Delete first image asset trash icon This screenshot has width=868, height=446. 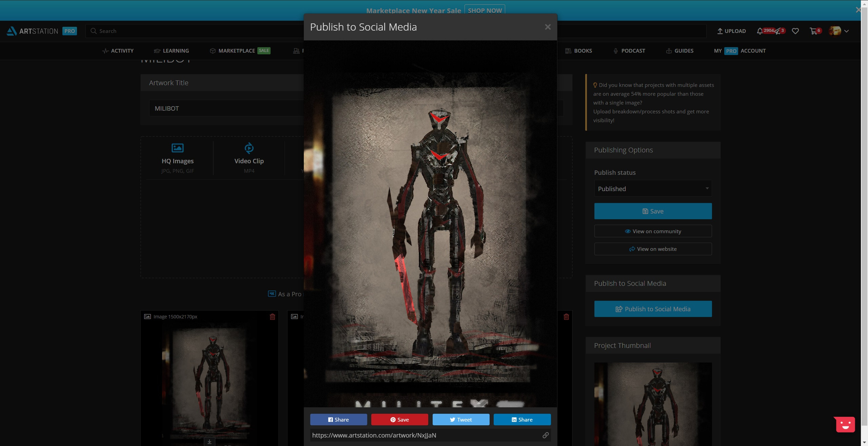click(x=272, y=317)
